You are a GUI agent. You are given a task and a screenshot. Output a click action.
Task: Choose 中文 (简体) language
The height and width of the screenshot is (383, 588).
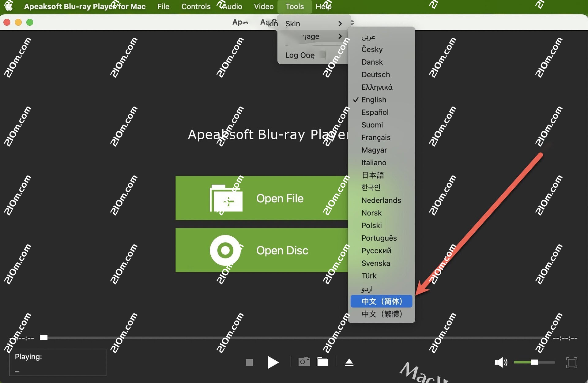click(x=381, y=301)
